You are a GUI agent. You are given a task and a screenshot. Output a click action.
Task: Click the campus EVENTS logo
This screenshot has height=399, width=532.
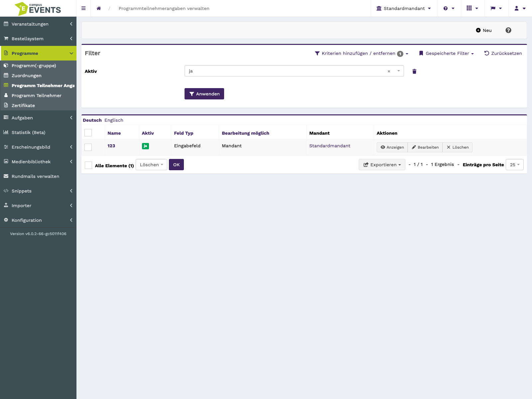coord(38,9)
